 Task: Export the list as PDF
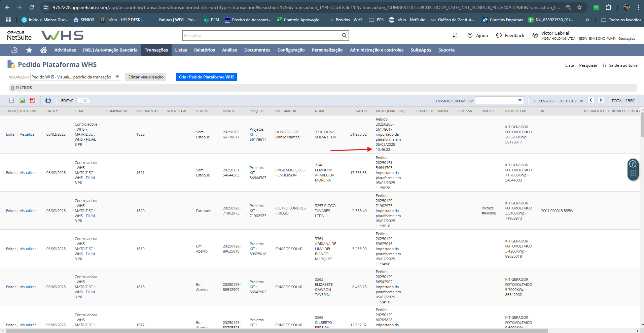pyautogui.click(x=32, y=100)
